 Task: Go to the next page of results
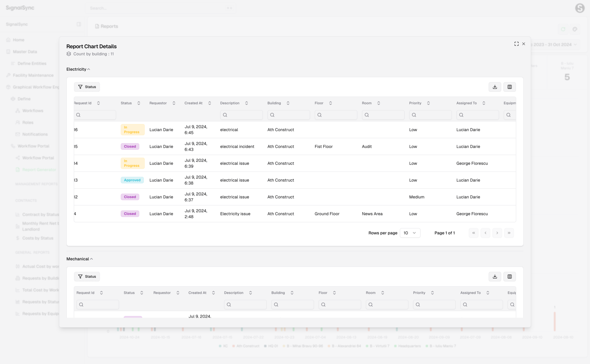(497, 233)
